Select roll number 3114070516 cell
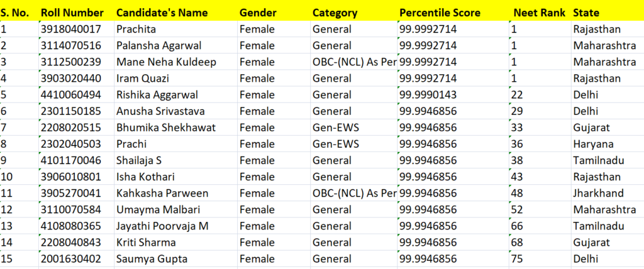This screenshot has width=644, height=269. click(76, 46)
